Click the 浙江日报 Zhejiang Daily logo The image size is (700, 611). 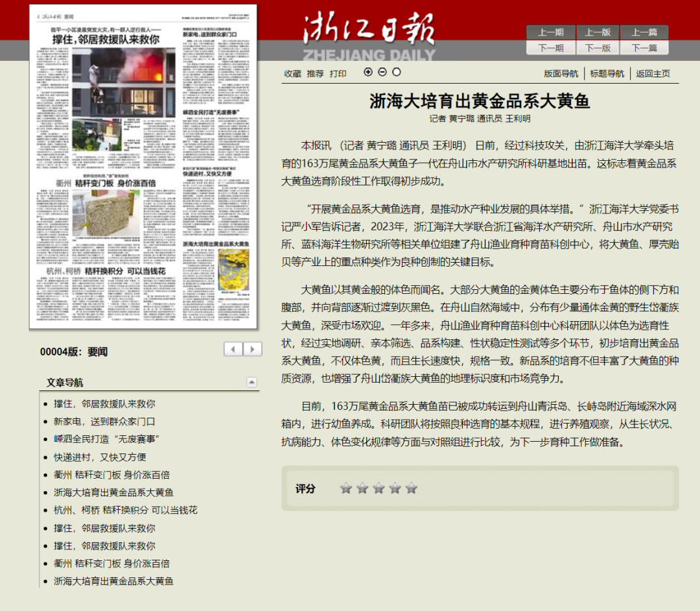369,36
